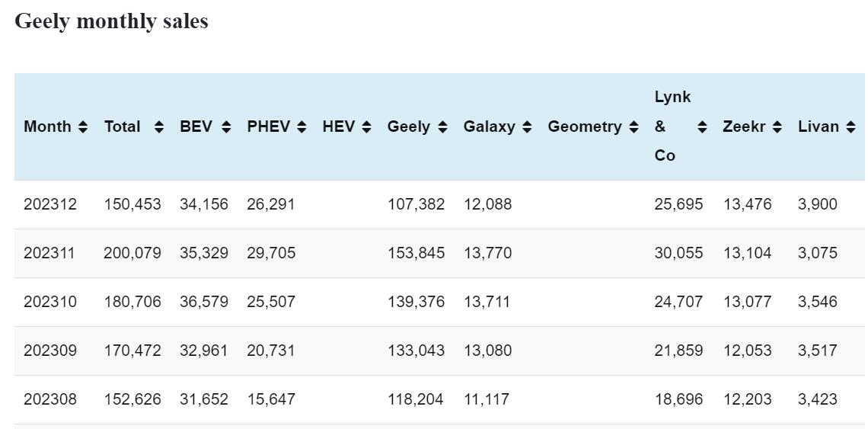This screenshot has height=429, width=868.
Task: Select the 200,079 total cell
Action: (132, 253)
